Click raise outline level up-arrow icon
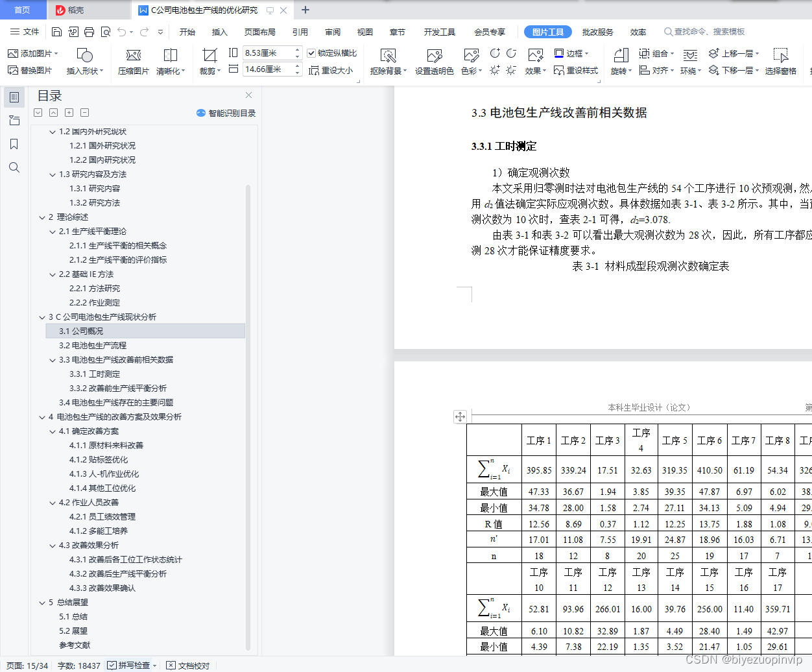Screen dimensions: 812x672 click(x=53, y=112)
